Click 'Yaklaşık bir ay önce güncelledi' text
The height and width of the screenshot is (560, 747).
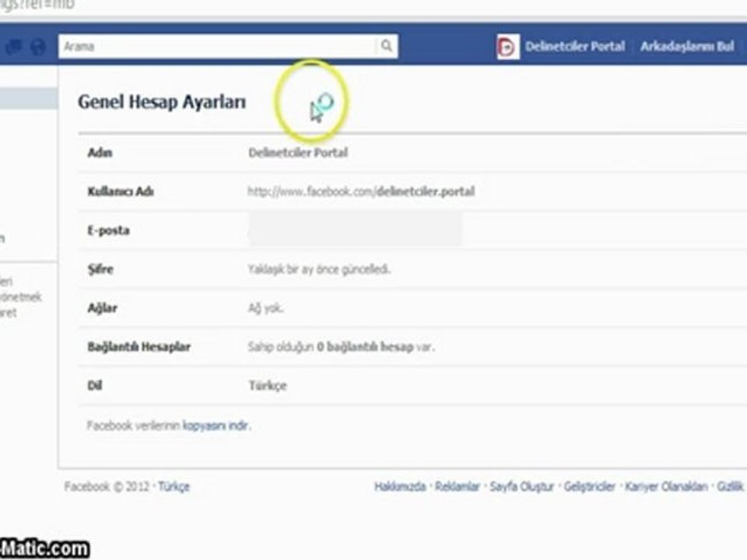[319, 270]
